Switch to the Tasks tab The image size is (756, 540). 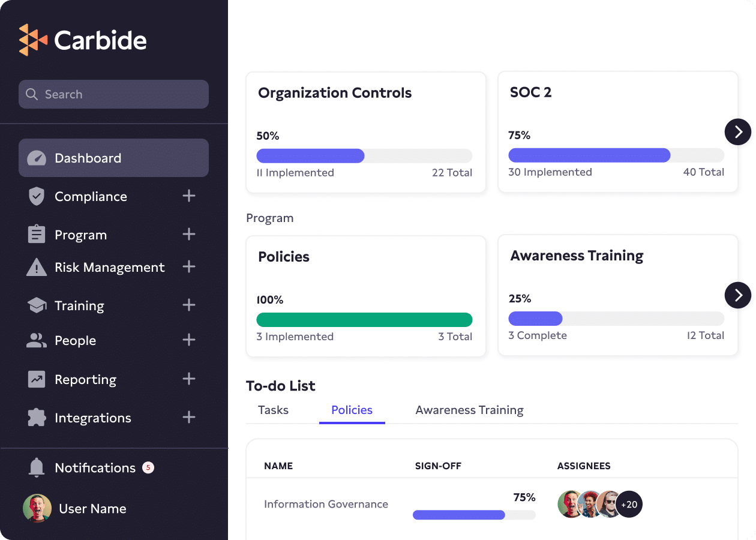(x=273, y=410)
